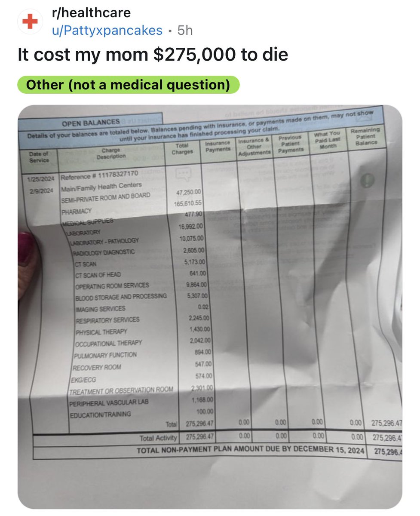Filter by "Other (not a medical question)" flair
The width and height of the screenshot is (420, 516).
[x=128, y=85]
